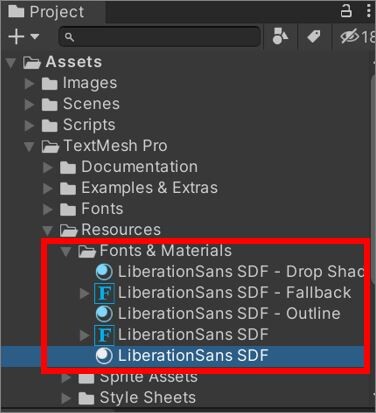Collapse the Fonts & Materials folder arrow

[x=66, y=251]
